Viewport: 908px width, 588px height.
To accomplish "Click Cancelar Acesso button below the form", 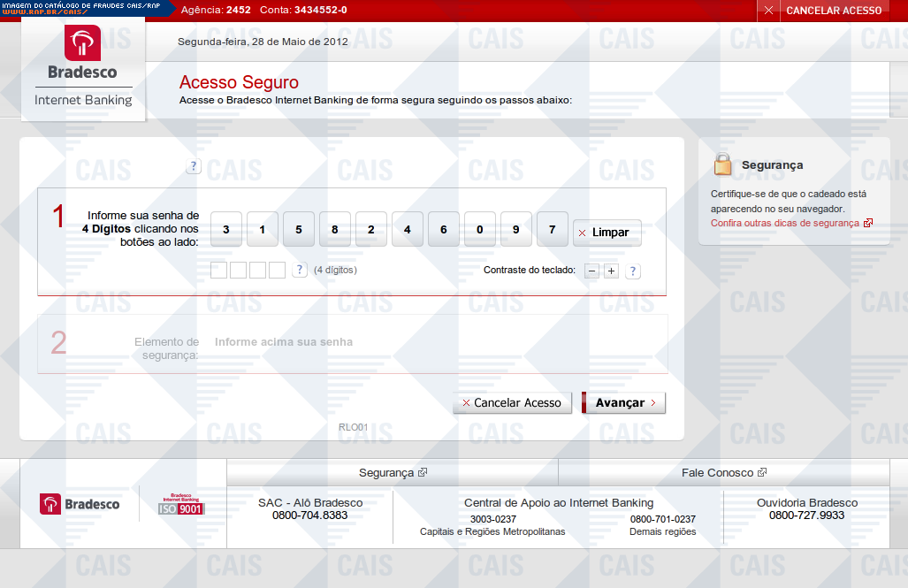I will tap(512, 403).
